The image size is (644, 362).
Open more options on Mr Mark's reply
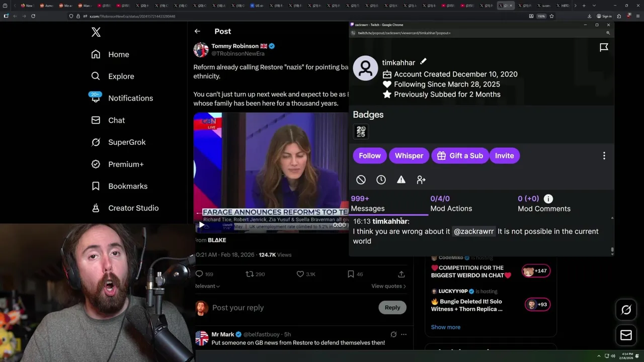coord(404,334)
